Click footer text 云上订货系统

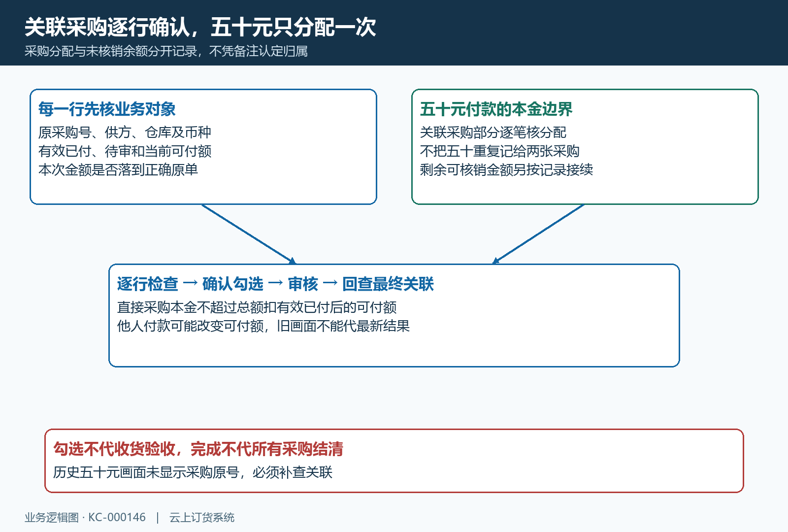202,517
